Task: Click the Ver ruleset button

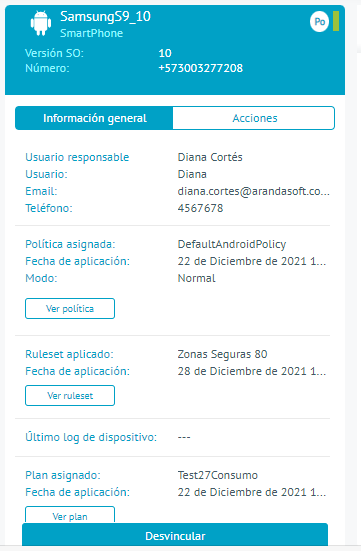Action: pyautogui.click(x=70, y=396)
